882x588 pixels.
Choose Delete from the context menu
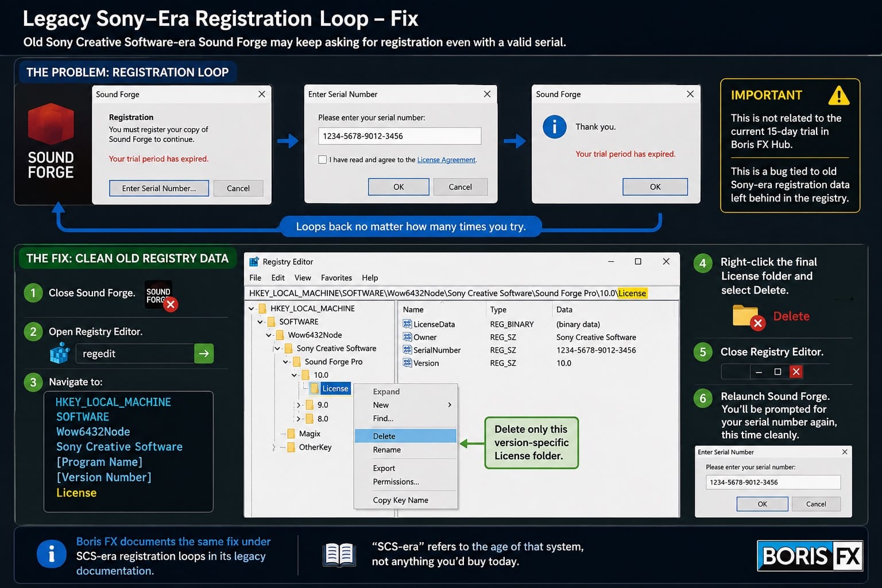tap(405, 436)
